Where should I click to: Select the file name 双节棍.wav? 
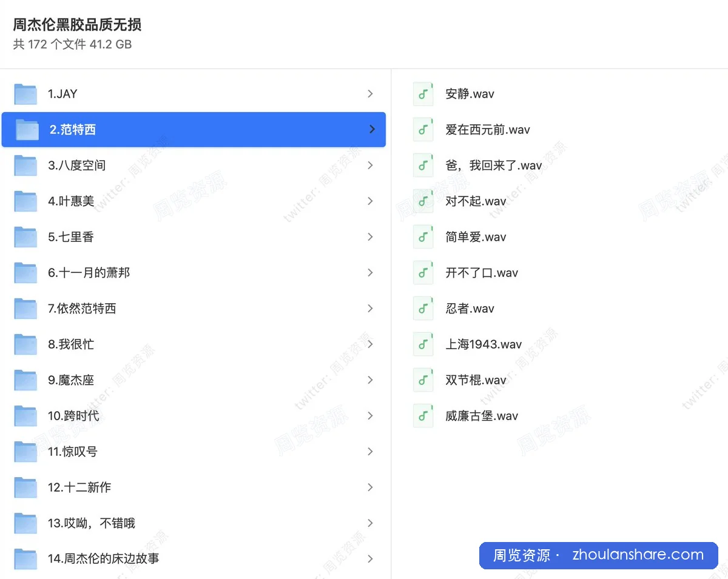tap(476, 380)
